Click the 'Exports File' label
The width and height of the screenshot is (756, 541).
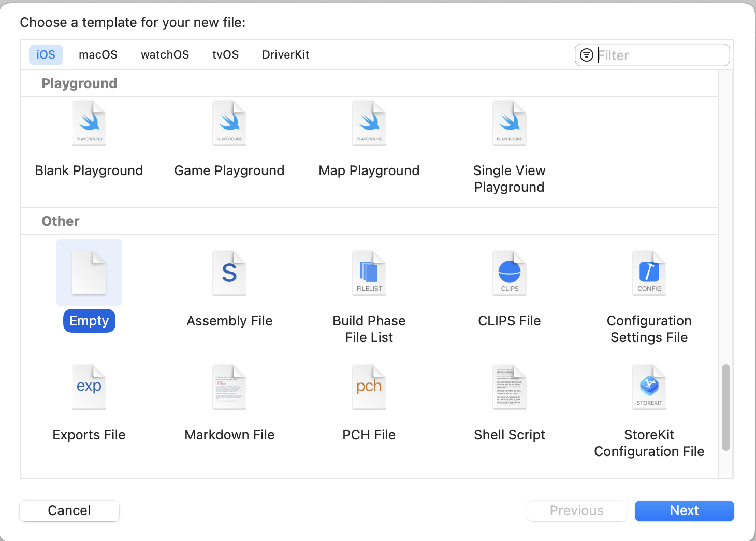(89, 435)
